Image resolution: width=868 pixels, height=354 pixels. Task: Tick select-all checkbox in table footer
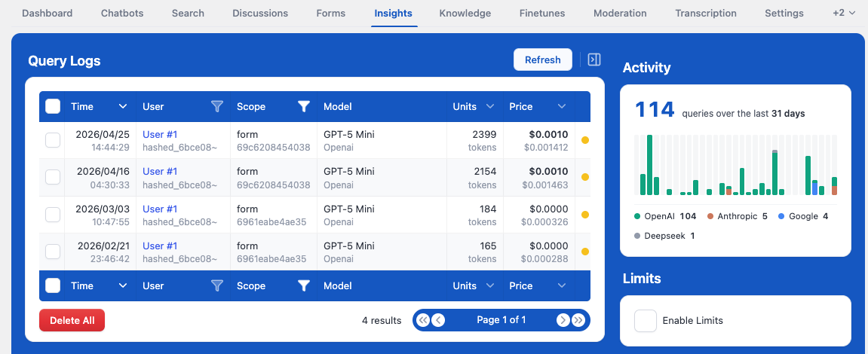pos(53,285)
